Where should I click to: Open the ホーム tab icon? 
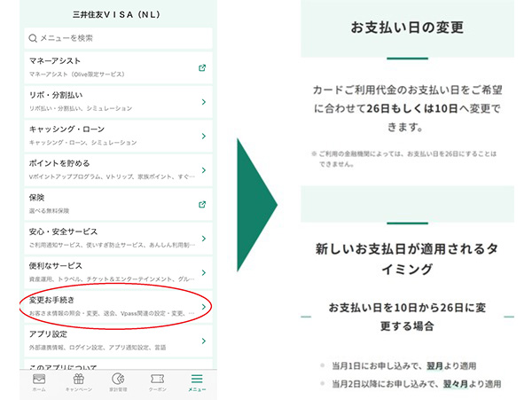click(x=39, y=379)
